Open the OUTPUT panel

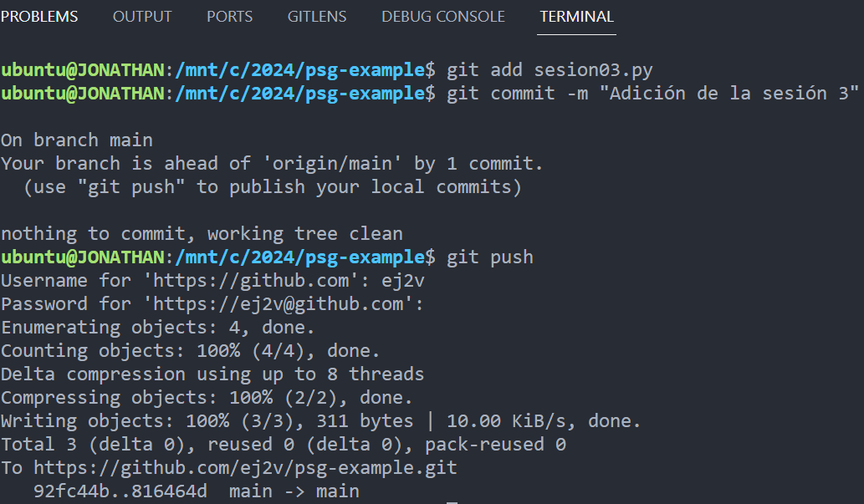coord(141,15)
